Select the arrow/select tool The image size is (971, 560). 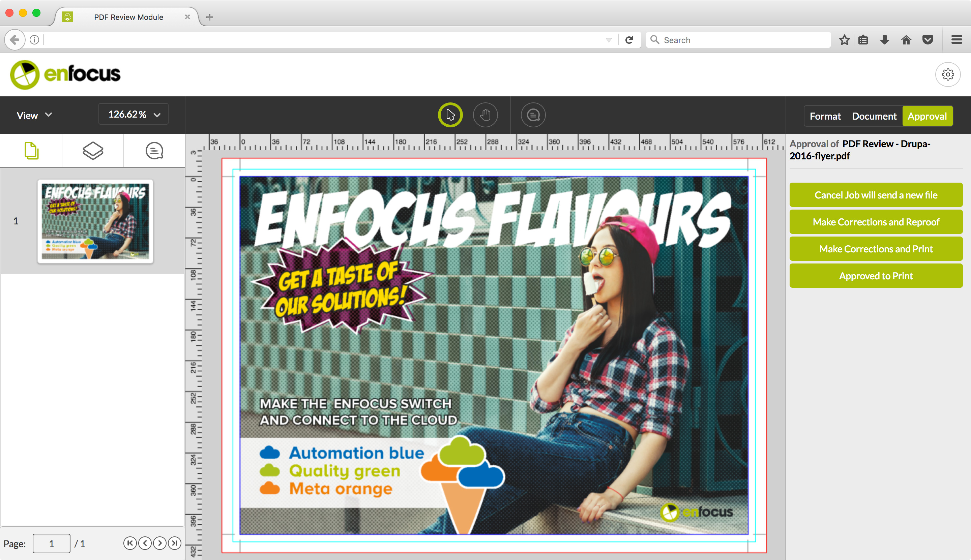click(x=449, y=115)
